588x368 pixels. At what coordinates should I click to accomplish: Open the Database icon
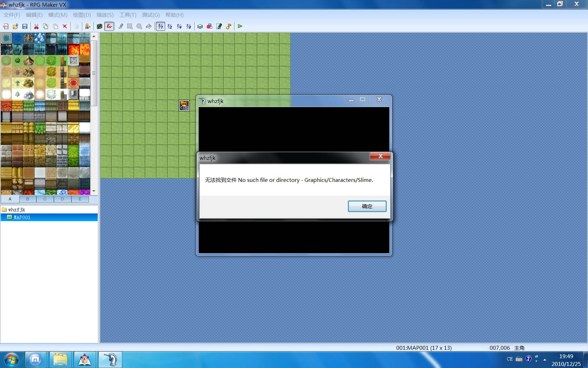tap(200, 26)
